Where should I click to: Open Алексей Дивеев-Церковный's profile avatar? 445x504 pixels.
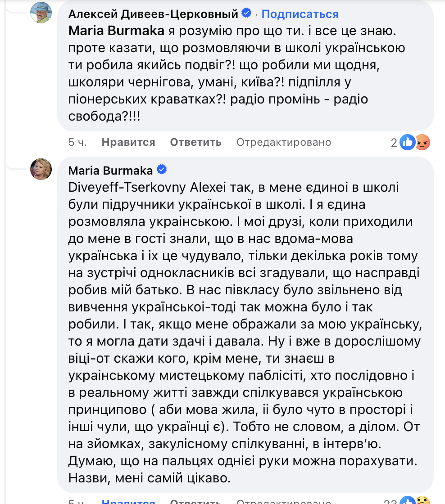coord(41,12)
